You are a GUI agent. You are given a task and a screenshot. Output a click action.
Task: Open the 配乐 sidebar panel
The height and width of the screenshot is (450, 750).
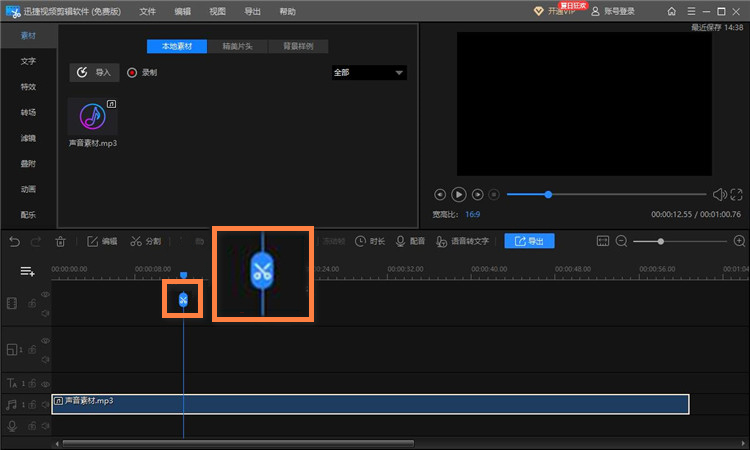click(28, 215)
